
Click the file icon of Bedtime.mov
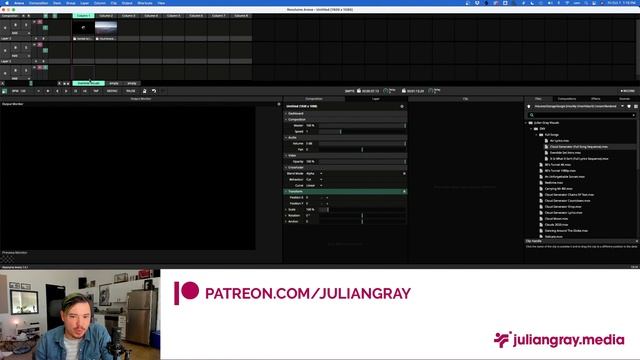541,183
